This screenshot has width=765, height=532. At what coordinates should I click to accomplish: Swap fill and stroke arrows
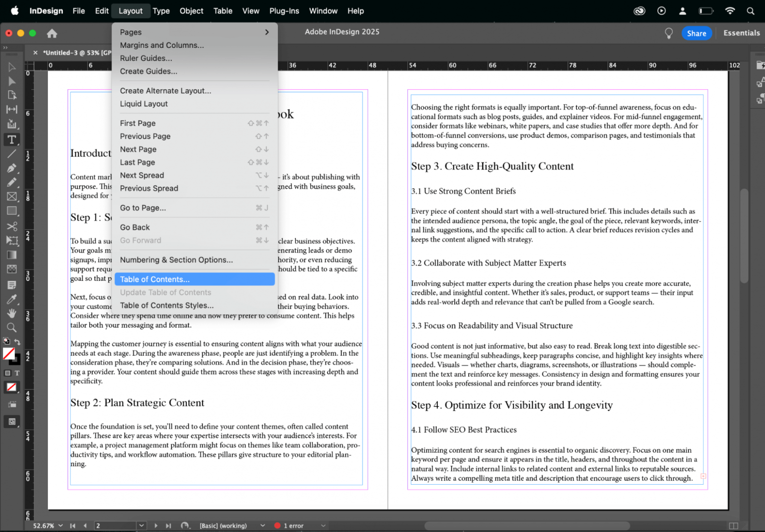(17, 342)
